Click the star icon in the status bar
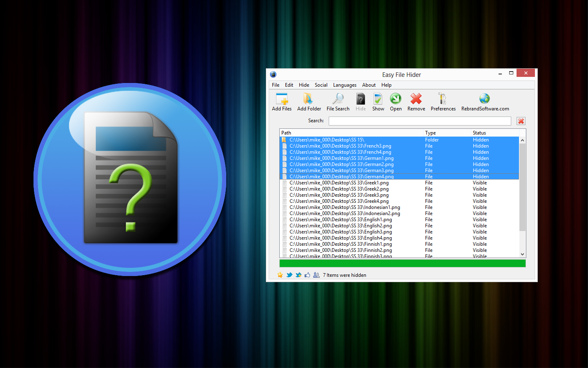Image resolution: width=588 pixels, height=368 pixels. 280,275
